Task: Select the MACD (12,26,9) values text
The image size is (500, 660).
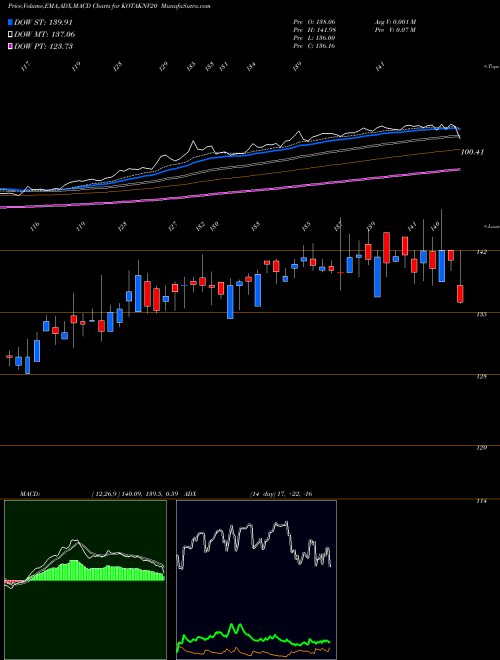Action: 136,493
